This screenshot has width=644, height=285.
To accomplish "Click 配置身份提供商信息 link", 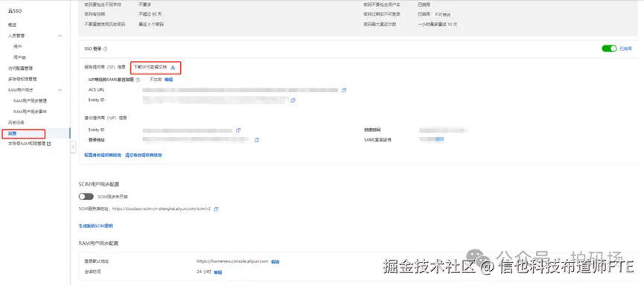I will pyautogui.click(x=103, y=156).
